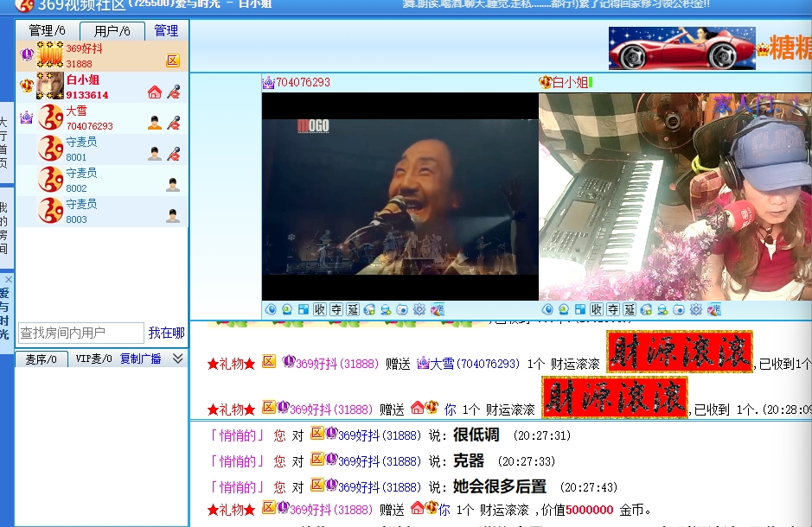The height and width of the screenshot is (527, 812).
Task: Select 守麦员 8002 in the user list
Action: click(102, 180)
